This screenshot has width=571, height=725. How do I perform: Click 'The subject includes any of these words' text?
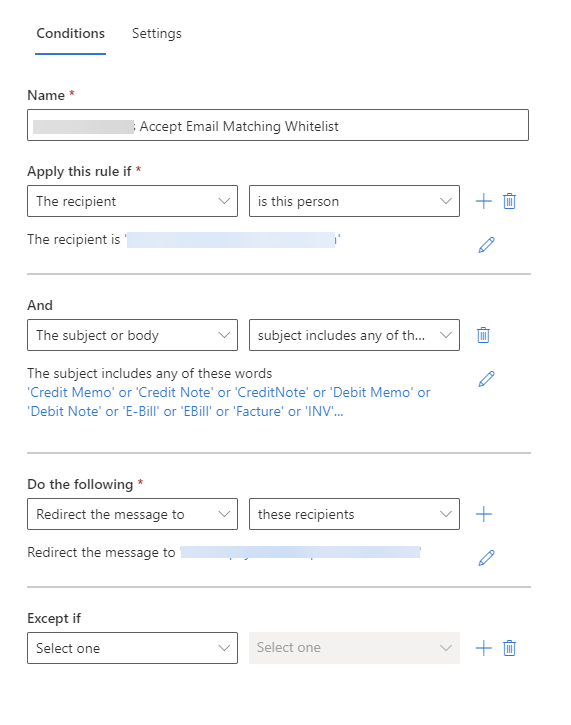pyautogui.click(x=150, y=373)
